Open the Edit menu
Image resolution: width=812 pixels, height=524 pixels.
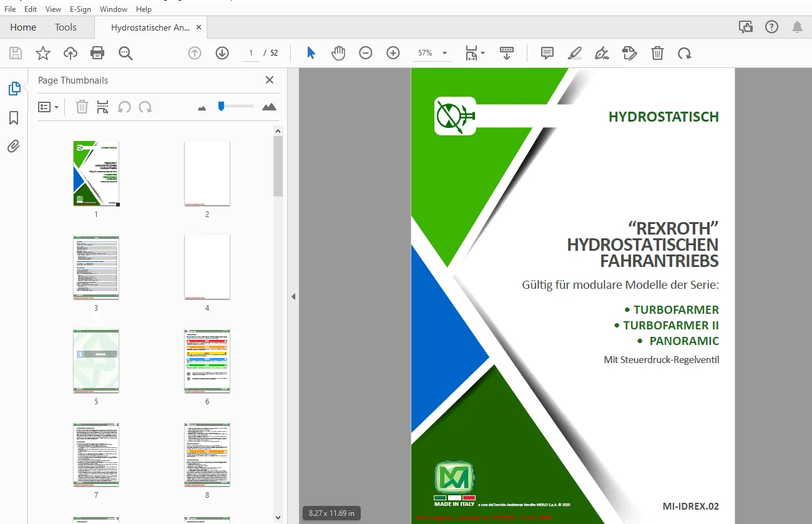[31, 9]
